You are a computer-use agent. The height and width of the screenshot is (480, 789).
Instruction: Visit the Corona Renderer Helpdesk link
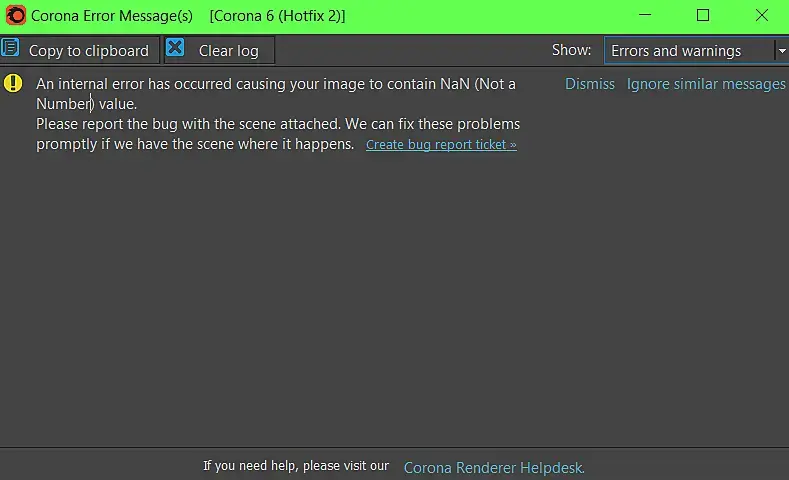(x=494, y=467)
